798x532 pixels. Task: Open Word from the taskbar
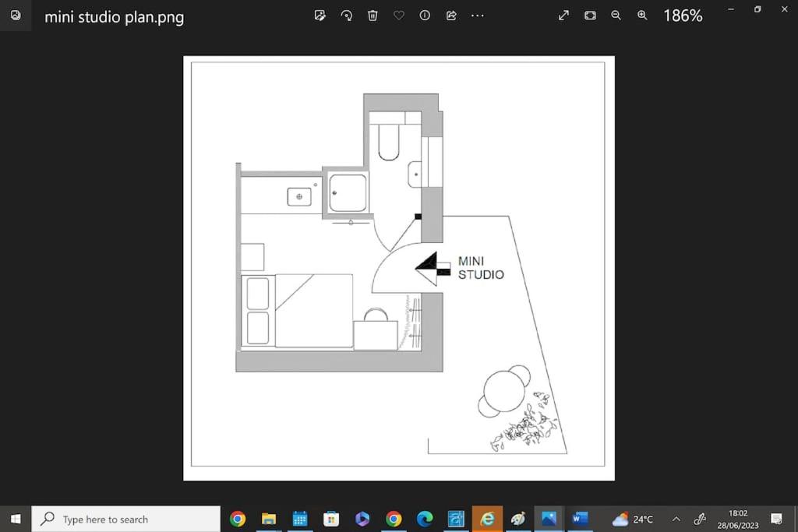click(580, 519)
